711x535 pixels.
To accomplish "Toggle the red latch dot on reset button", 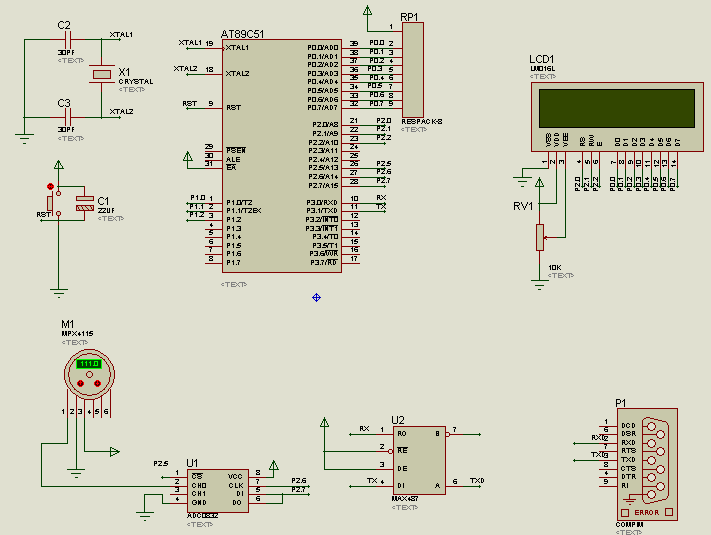I will tap(50, 186).
